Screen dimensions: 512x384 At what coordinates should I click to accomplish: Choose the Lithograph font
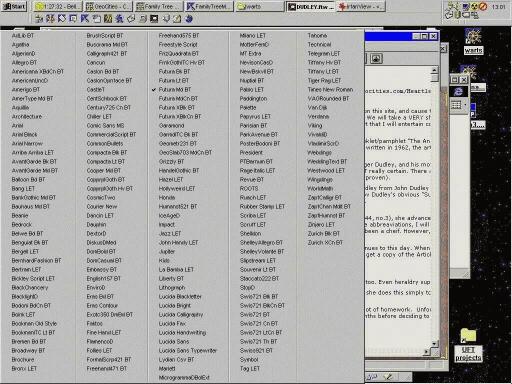pos(172,287)
